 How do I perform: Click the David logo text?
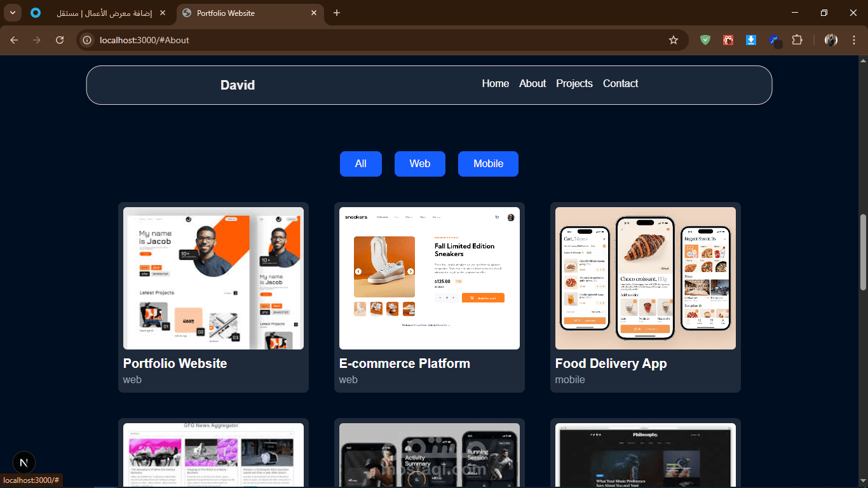click(238, 85)
